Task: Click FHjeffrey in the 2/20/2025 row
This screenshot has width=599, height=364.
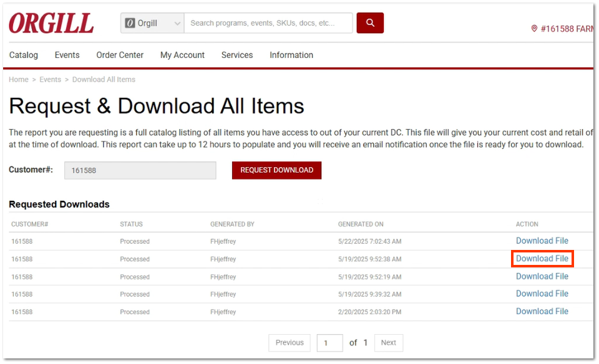Action: (x=223, y=312)
